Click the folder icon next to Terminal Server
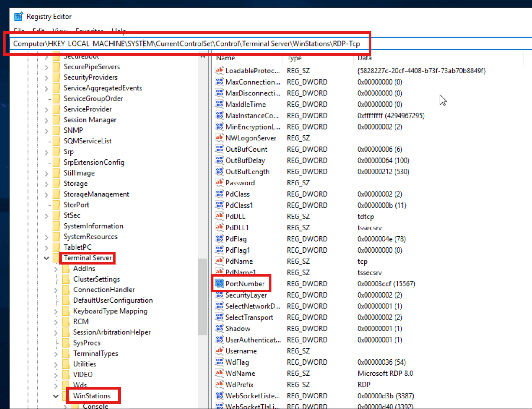The image size is (532, 409). (x=56, y=258)
